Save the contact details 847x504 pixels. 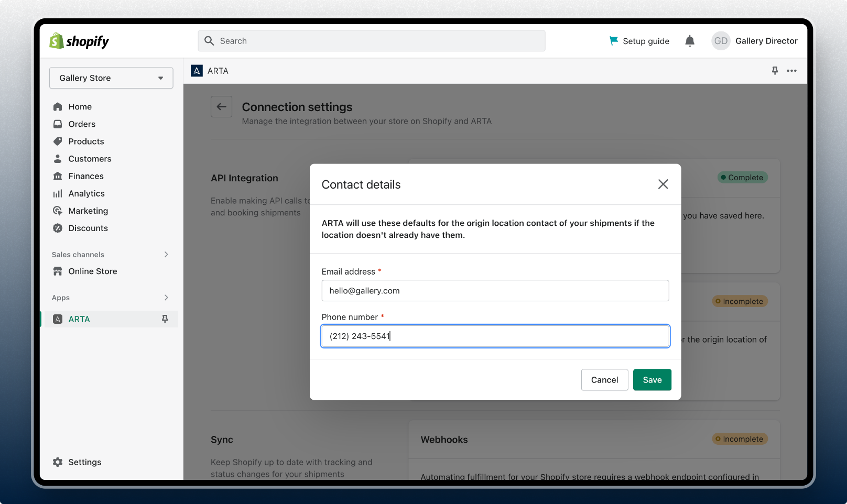[651, 379]
